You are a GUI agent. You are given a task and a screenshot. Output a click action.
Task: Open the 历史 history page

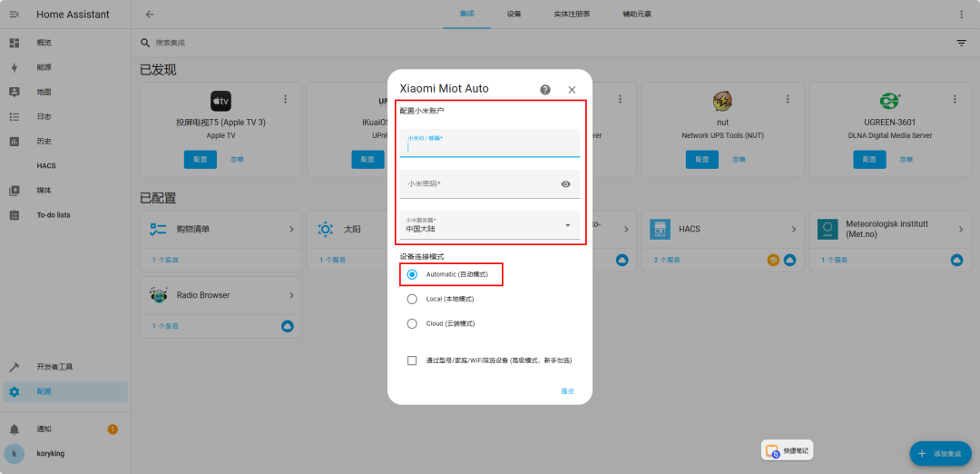[x=65, y=142]
